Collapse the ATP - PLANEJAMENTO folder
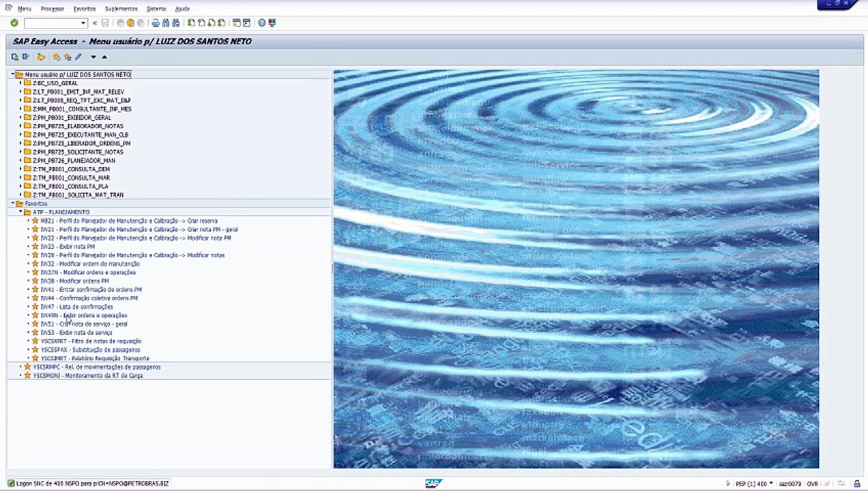 coord(20,212)
